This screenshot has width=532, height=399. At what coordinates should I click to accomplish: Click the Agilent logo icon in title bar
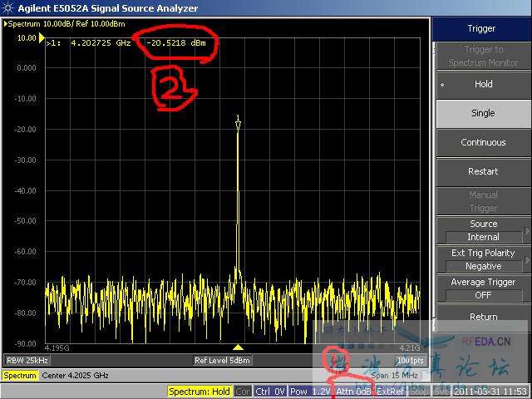[x=7, y=7]
